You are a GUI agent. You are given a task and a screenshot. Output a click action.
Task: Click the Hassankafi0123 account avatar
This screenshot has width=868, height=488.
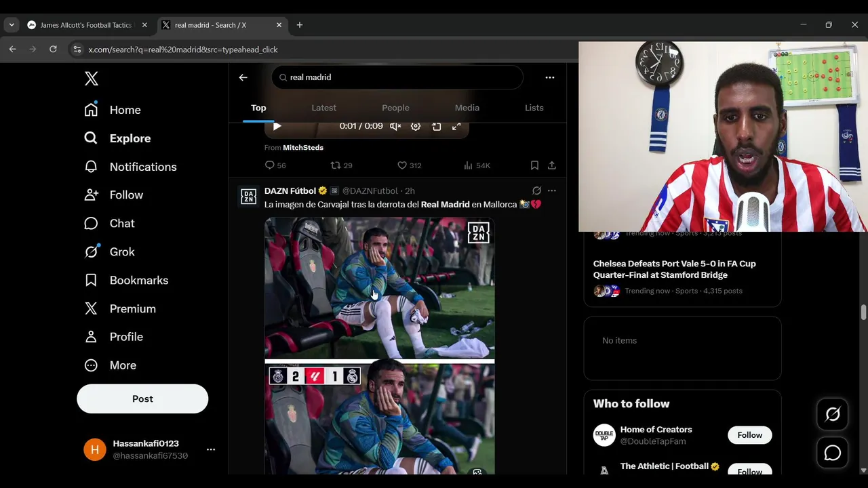[95, 449]
